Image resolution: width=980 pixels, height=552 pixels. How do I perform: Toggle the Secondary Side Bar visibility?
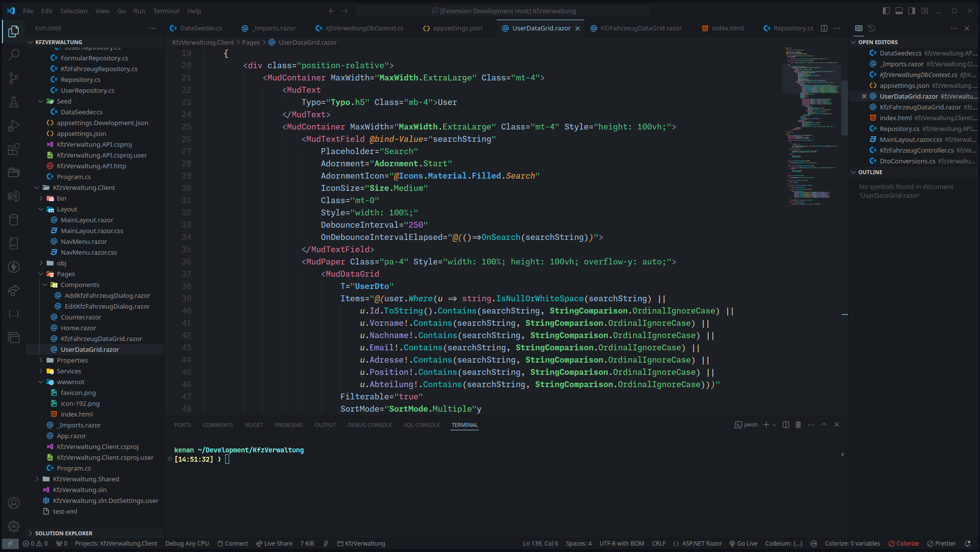(912, 11)
